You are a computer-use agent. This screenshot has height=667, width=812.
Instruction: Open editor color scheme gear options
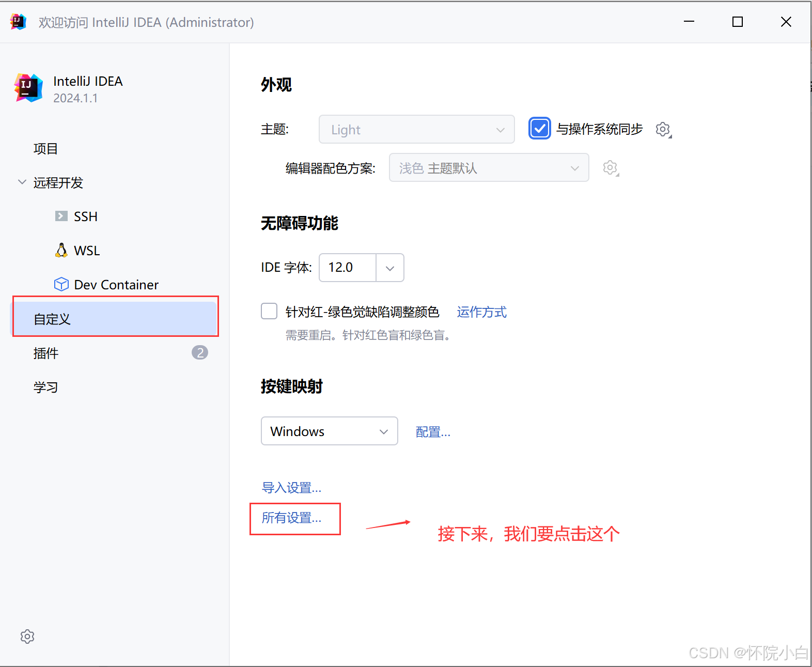click(x=611, y=167)
